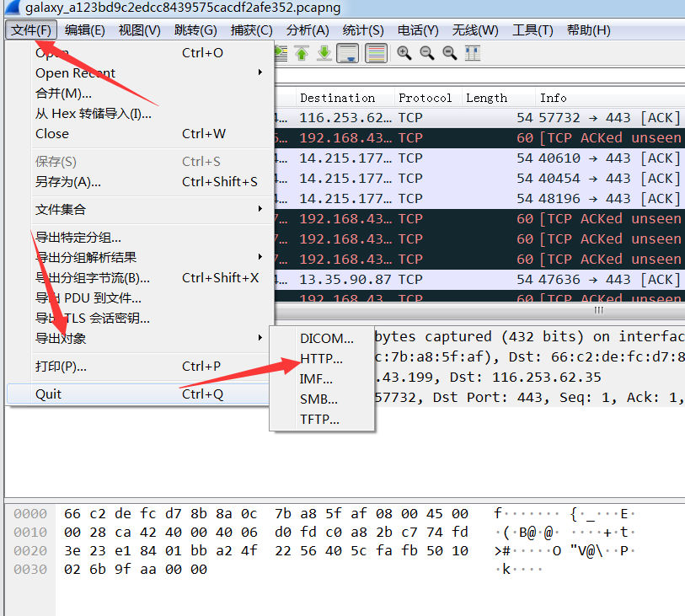Sort by the Destination column header
This screenshot has height=616, width=685.
pos(345,98)
